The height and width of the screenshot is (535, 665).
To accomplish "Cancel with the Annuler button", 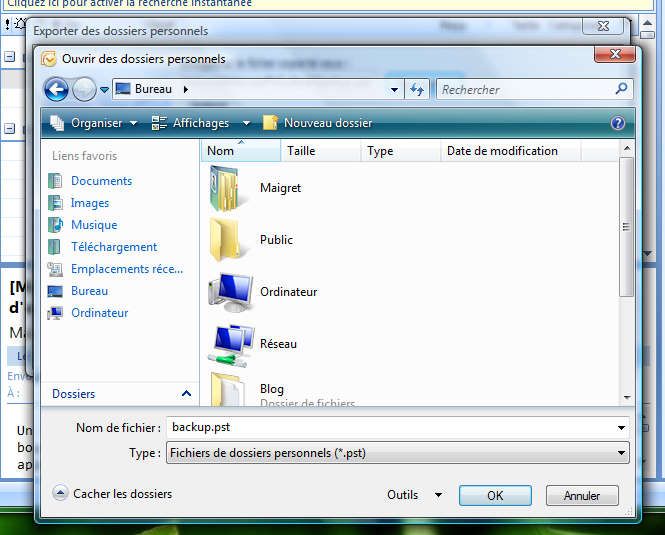I will [582, 496].
